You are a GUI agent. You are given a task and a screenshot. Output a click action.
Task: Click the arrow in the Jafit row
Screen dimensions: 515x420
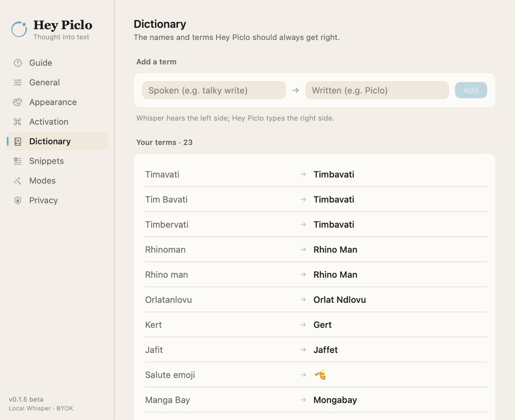(303, 350)
